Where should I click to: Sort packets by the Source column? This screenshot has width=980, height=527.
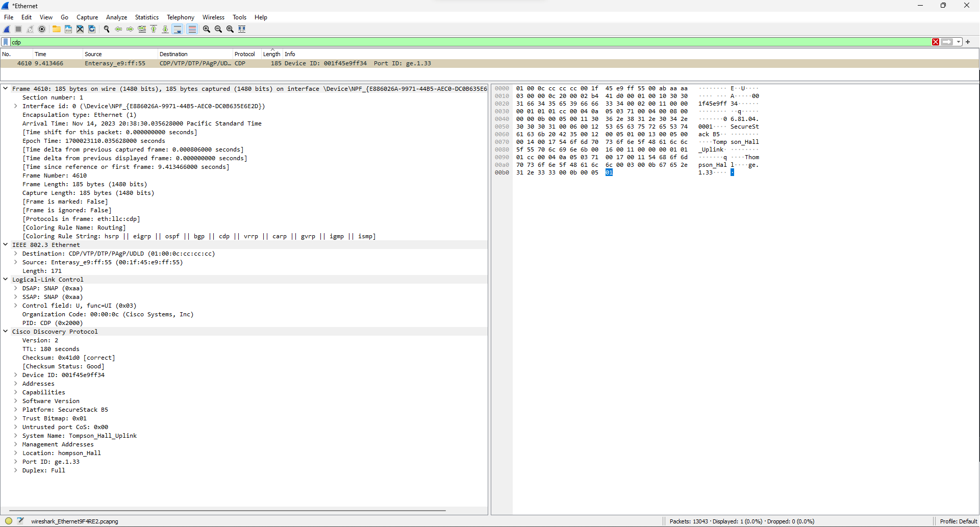click(x=120, y=54)
